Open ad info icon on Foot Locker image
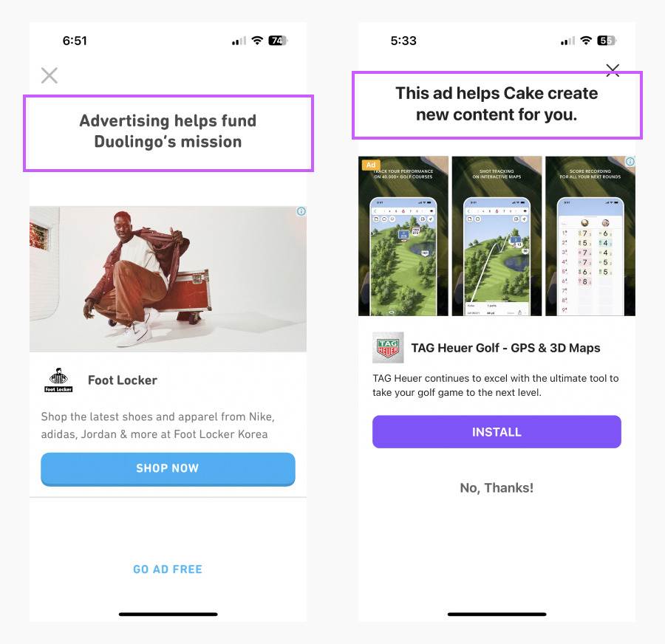The image size is (665, 644). (x=301, y=211)
